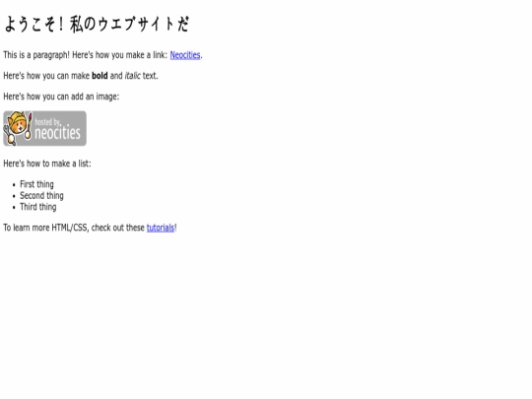Click the italic word in second paragraph
Screen dimensions: 532x399
[133, 76]
